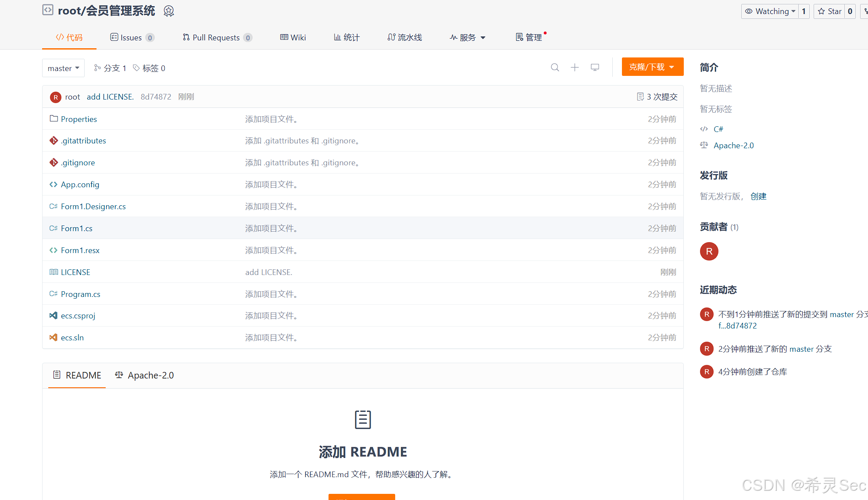The image size is (868, 500).
Task: Switch to the Issues tab
Action: pyautogui.click(x=131, y=38)
